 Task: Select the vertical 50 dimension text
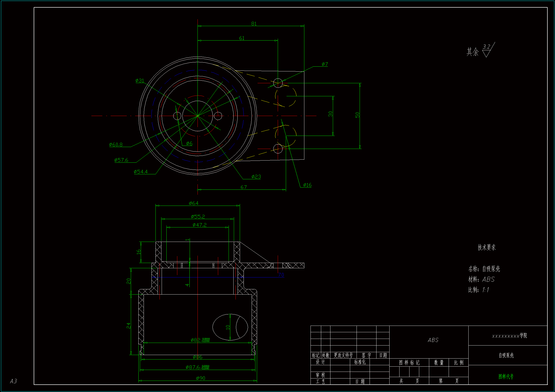(357, 115)
